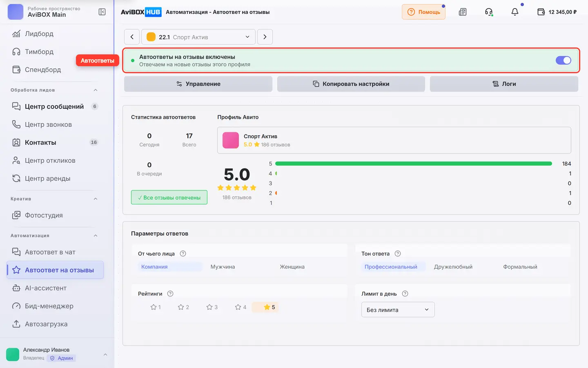This screenshot has width=588, height=368.
Task: Choose Дружелюбный reply tone
Action: [453, 267]
